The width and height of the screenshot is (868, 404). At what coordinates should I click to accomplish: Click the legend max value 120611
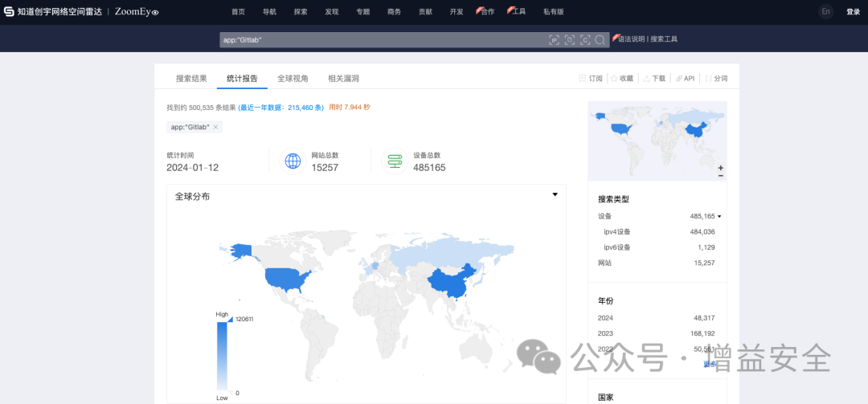244,320
